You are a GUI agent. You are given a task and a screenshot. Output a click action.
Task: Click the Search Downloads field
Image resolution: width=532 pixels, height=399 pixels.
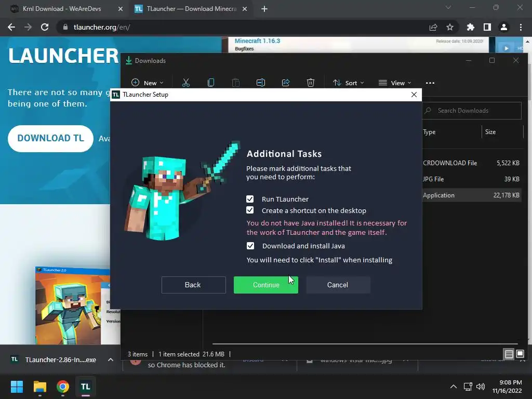click(472, 111)
